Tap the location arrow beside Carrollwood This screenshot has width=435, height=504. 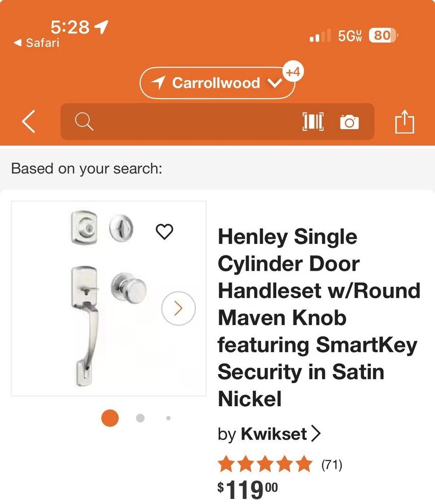159,82
